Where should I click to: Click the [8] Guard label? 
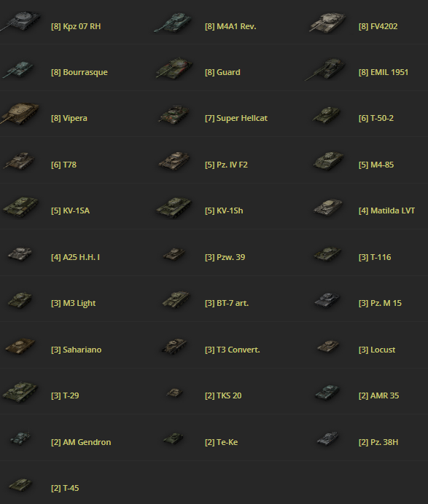(x=222, y=72)
